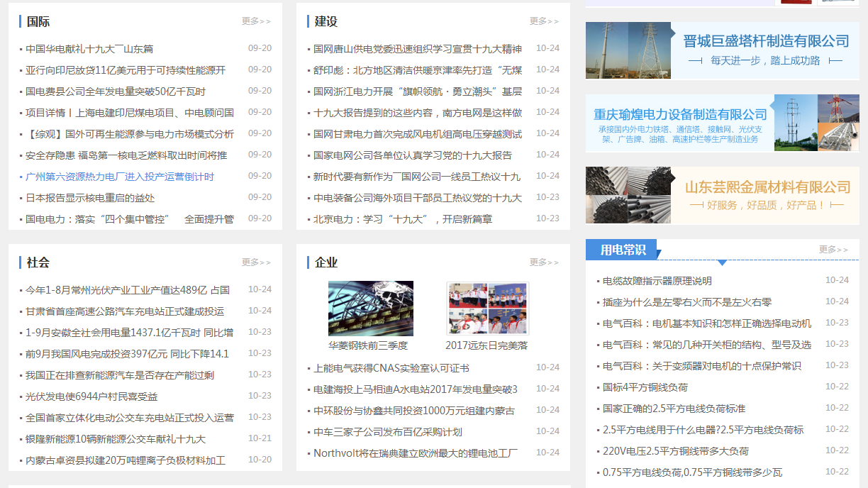Read the 中国华电献礼十九大 山东篇 article

pos(89,49)
